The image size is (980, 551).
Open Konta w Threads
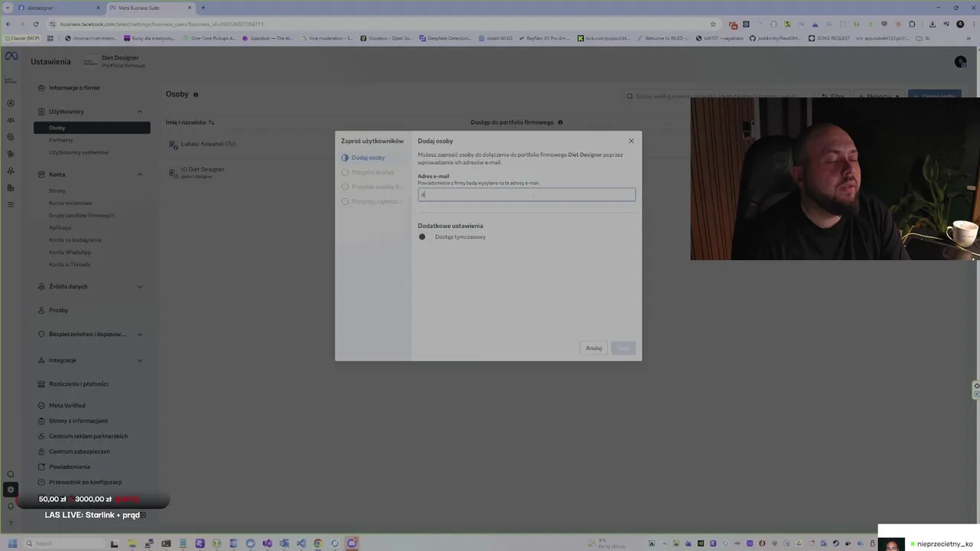(x=70, y=264)
